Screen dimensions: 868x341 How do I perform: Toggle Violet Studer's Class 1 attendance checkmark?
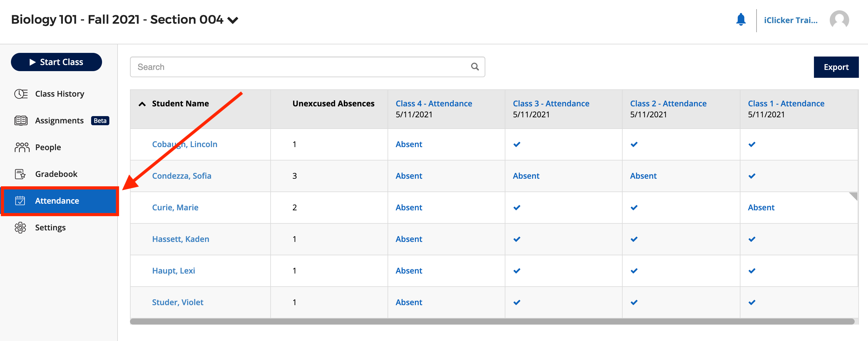tap(751, 302)
